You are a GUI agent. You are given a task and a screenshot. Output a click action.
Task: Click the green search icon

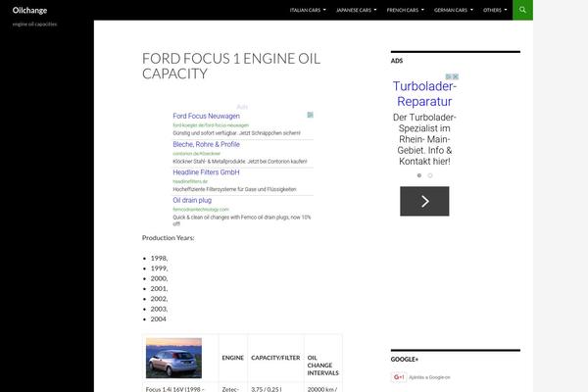522,10
